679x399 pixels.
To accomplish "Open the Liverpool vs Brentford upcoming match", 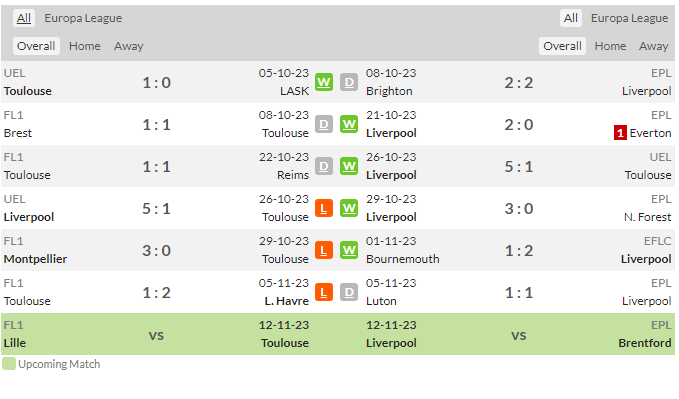I will click(x=519, y=334).
